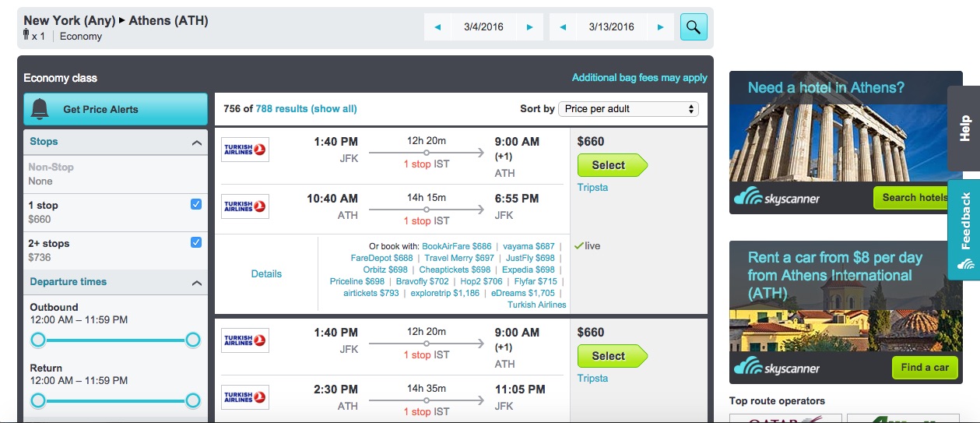Uncheck the 2+ stops checkbox
980x423 pixels.
pos(196,242)
